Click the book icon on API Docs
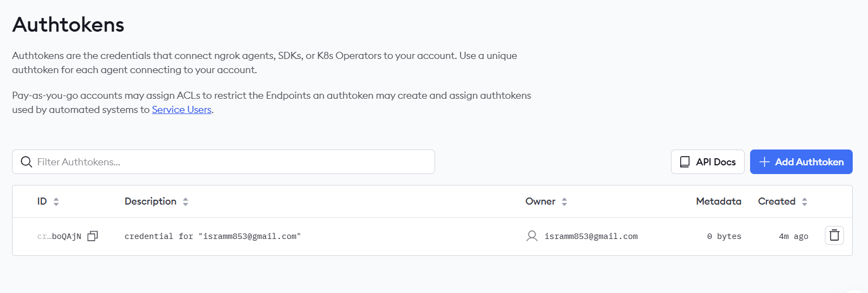868x293 pixels. pyautogui.click(x=685, y=162)
